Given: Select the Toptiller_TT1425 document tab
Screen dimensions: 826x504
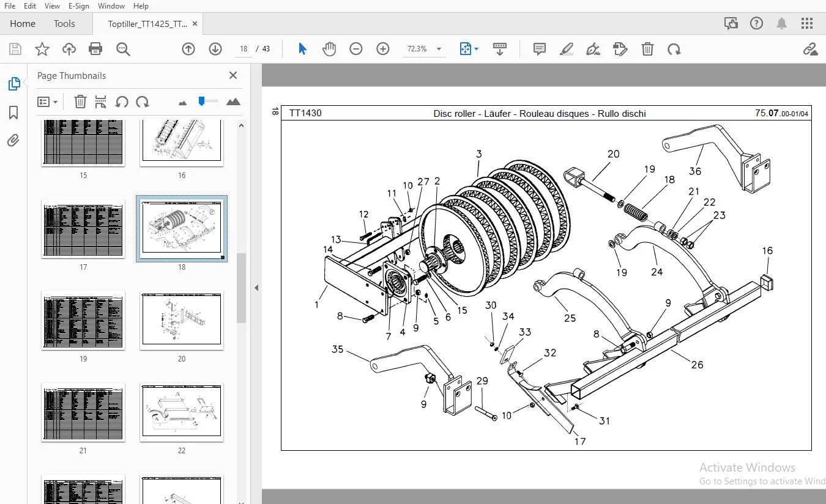Looking at the screenshot, I should 147,24.
